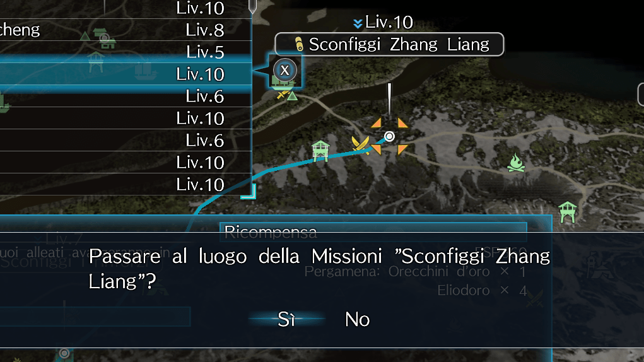Confirm travel by selecting Sì
644x362 pixels.
point(286,319)
